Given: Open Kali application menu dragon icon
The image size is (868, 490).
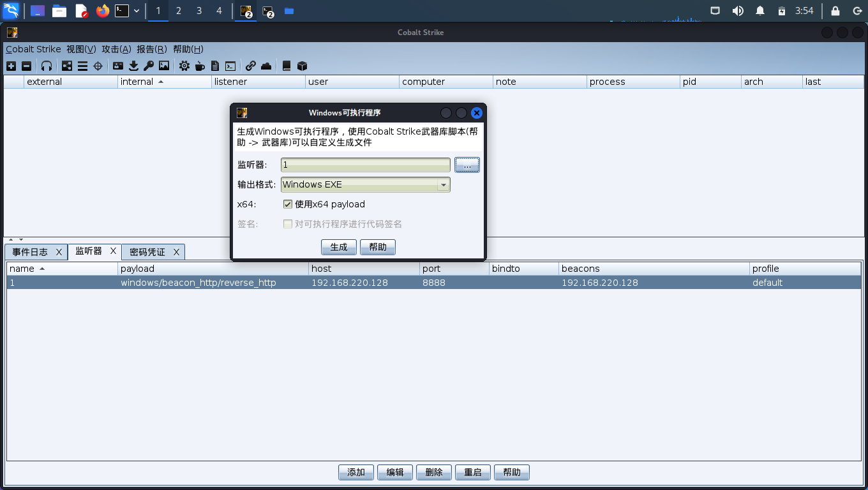Looking at the screenshot, I should click(11, 10).
